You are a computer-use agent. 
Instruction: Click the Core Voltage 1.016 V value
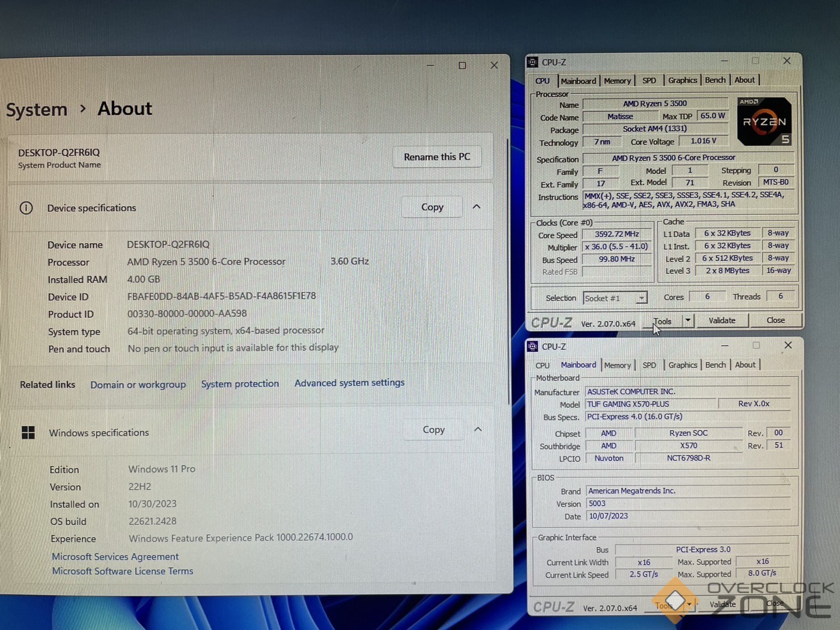704,141
